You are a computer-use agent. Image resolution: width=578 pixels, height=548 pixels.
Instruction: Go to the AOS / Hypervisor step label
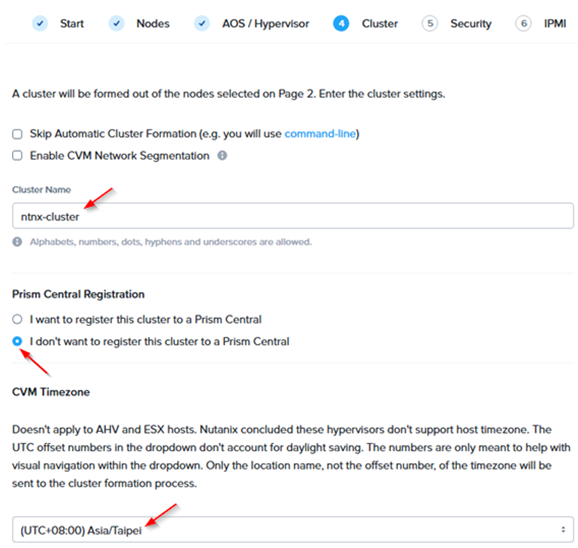(265, 24)
